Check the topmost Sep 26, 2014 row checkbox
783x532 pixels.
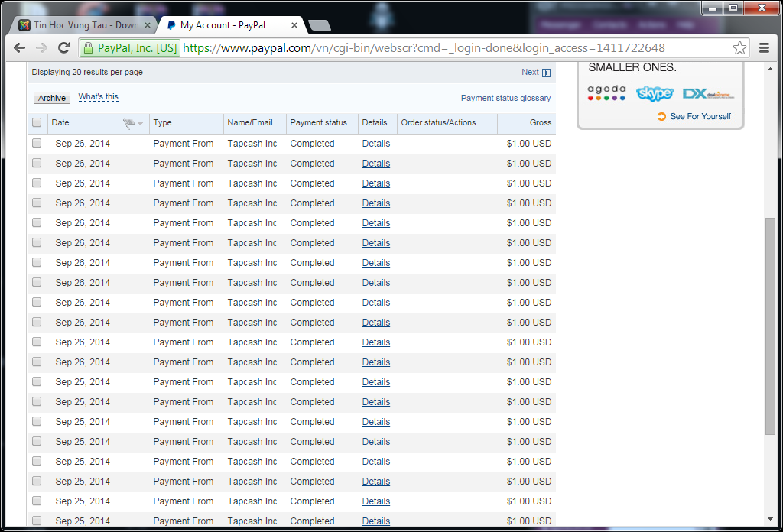pyautogui.click(x=37, y=143)
